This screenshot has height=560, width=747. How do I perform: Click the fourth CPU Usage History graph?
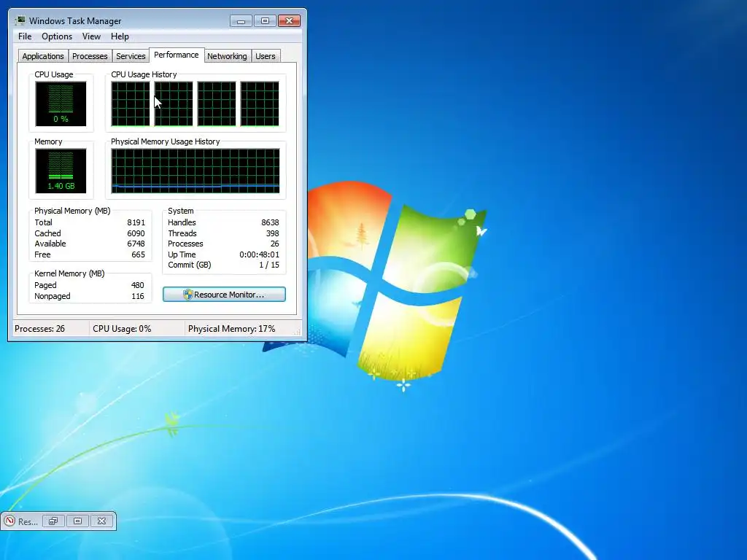[x=260, y=104]
